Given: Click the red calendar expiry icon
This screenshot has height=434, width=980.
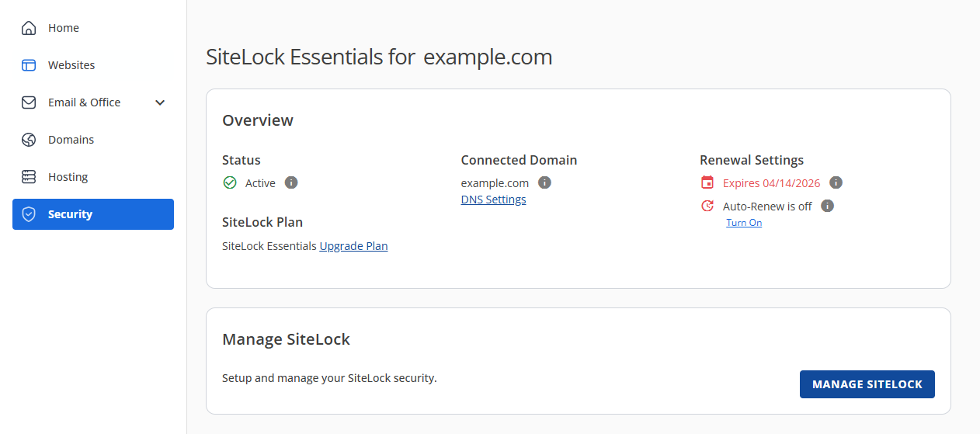Looking at the screenshot, I should coord(707,183).
